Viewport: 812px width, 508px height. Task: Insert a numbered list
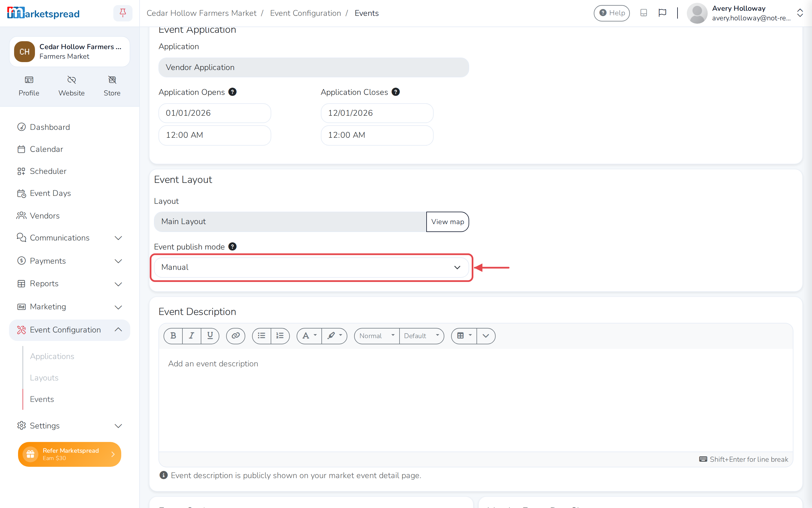[280, 336]
